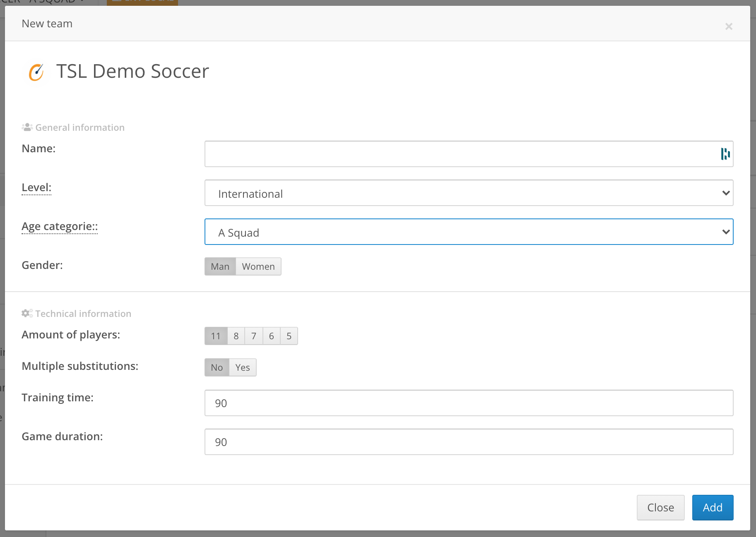Click the Add button
Viewport: 756px width, 537px height.
pyautogui.click(x=712, y=507)
